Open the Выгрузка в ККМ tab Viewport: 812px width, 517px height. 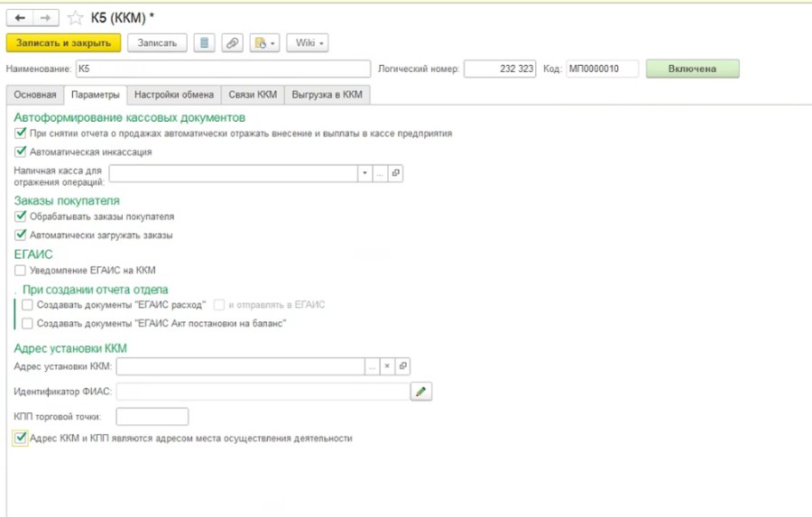coord(328,95)
